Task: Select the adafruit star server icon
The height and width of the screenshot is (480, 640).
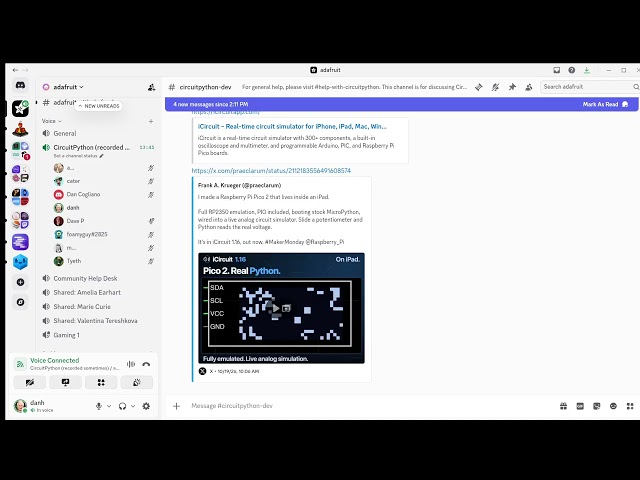Action: (x=20, y=109)
